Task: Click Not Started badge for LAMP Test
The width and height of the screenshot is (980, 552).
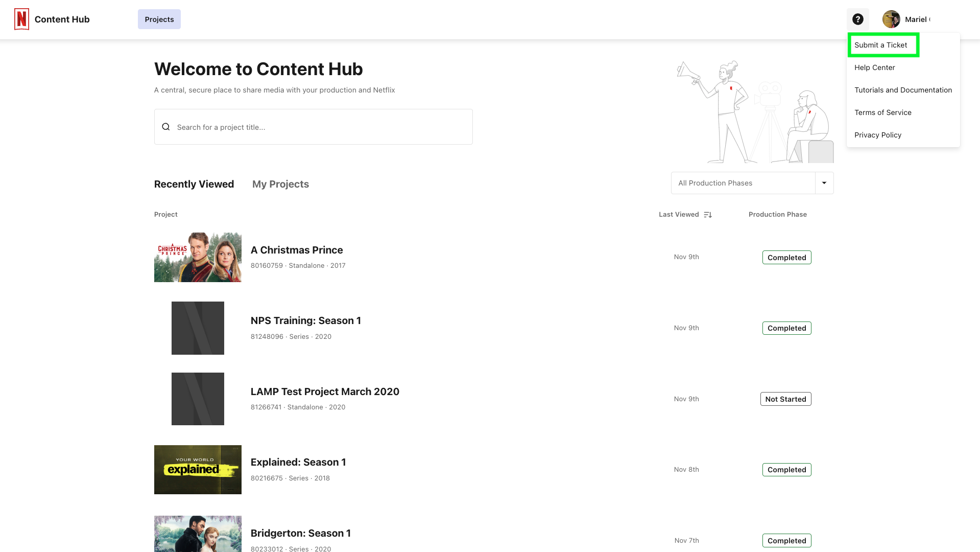Action: (785, 399)
